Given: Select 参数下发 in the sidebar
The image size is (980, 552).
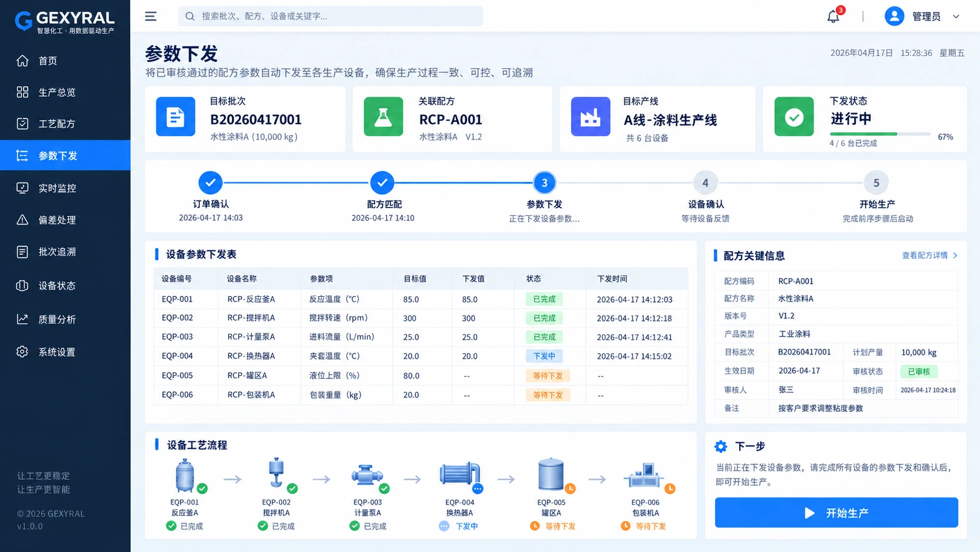Looking at the screenshot, I should tap(65, 155).
